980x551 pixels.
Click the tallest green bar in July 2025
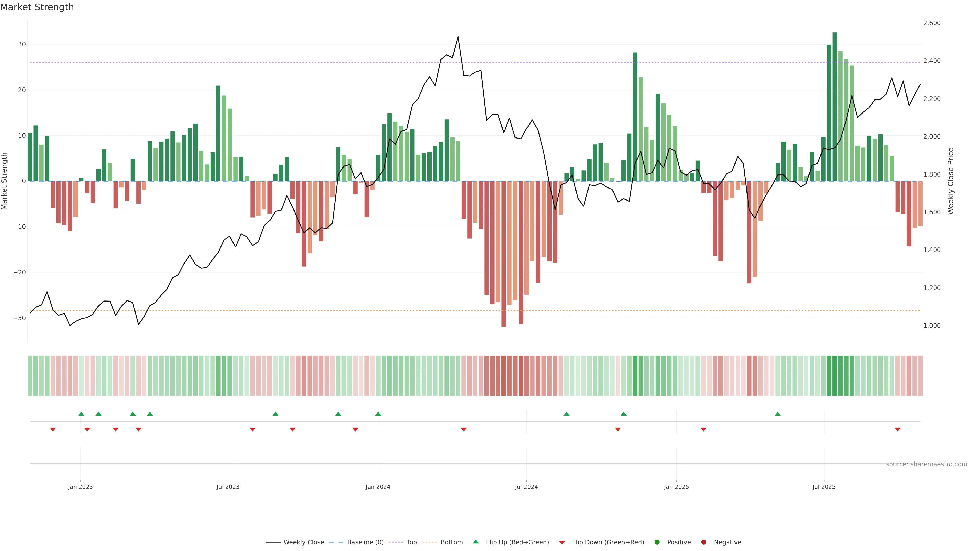tap(835, 106)
